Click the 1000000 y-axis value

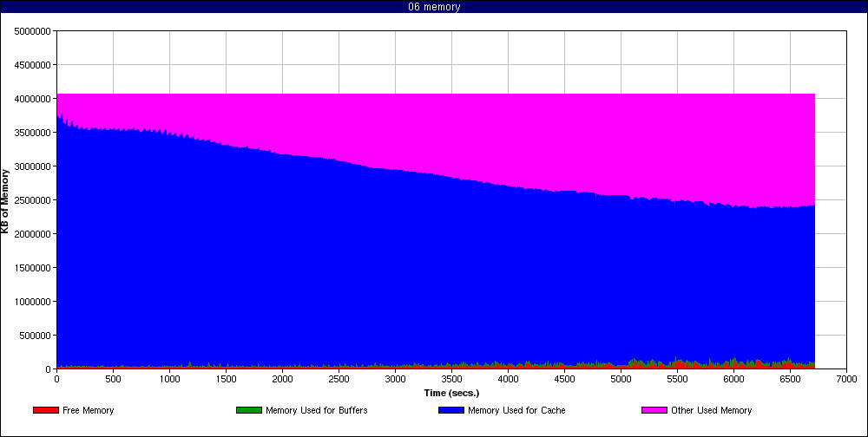pyautogui.click(x=35, y=302)
